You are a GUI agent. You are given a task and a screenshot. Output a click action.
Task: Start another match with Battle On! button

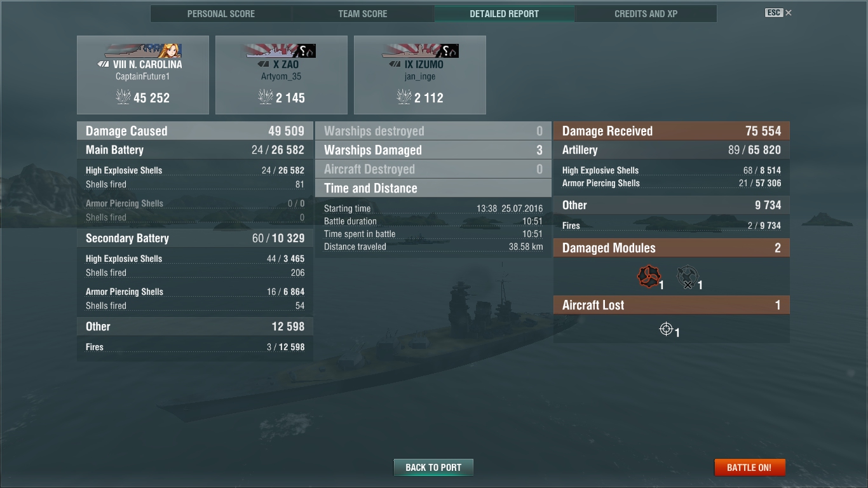[x=750, y=467]
